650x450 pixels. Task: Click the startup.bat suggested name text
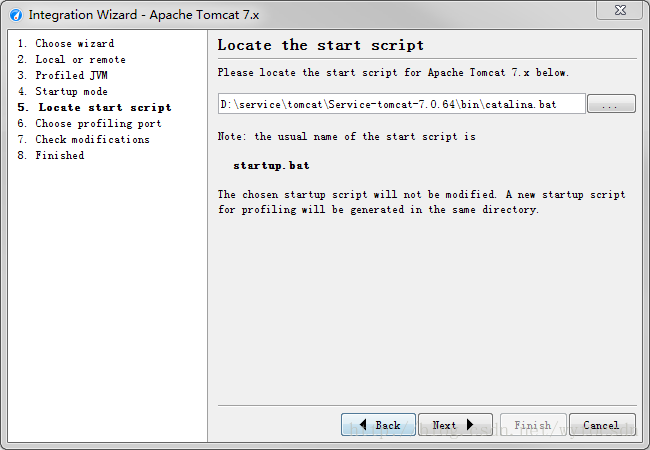coord(272,166)
